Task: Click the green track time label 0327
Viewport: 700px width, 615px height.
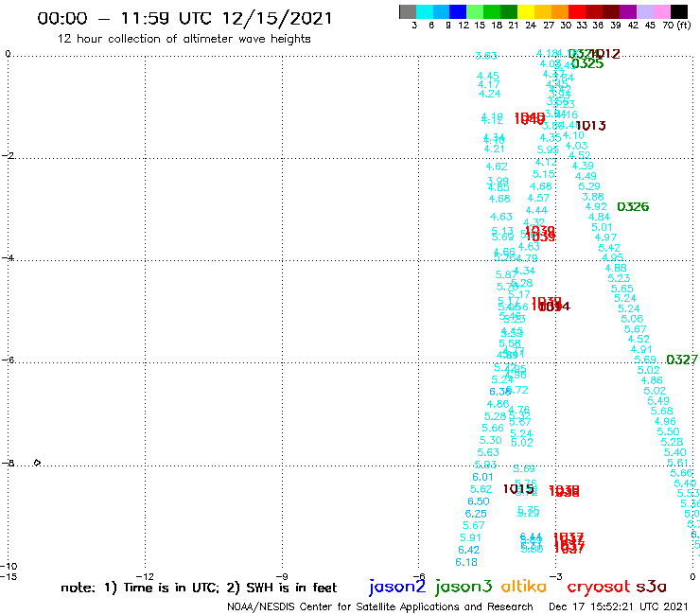Action: click(681, 360)
